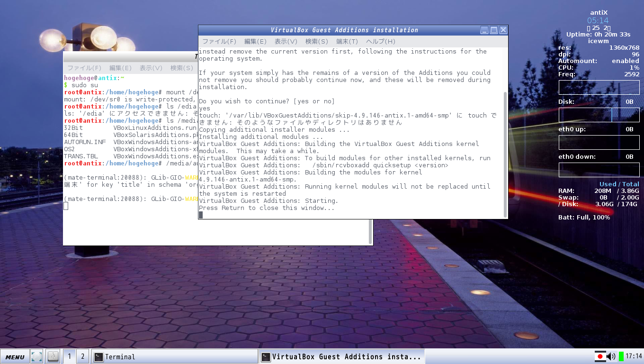Activate VirtualBox Guest Additions taskbar entry
644x364 pixels.
(342, 357)
